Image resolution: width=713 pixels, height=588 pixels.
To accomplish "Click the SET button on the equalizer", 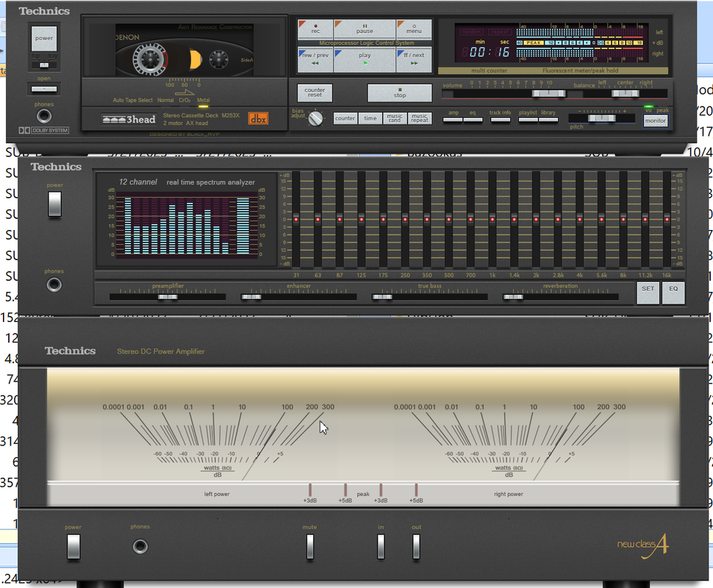I will (648, 293).
